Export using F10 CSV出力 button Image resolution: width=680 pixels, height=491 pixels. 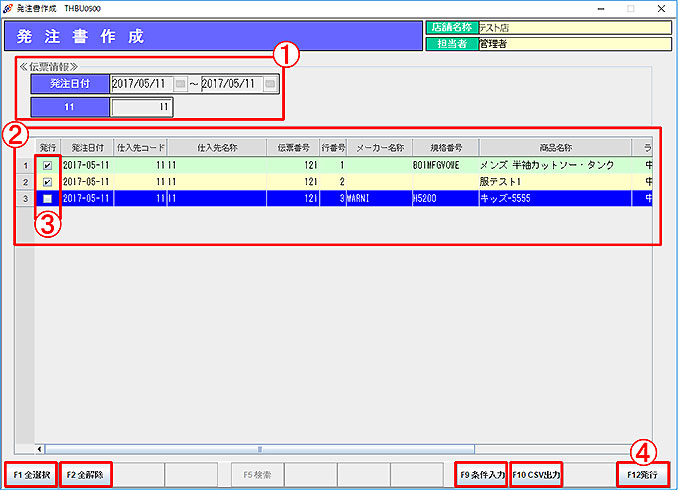pos(536,474)
